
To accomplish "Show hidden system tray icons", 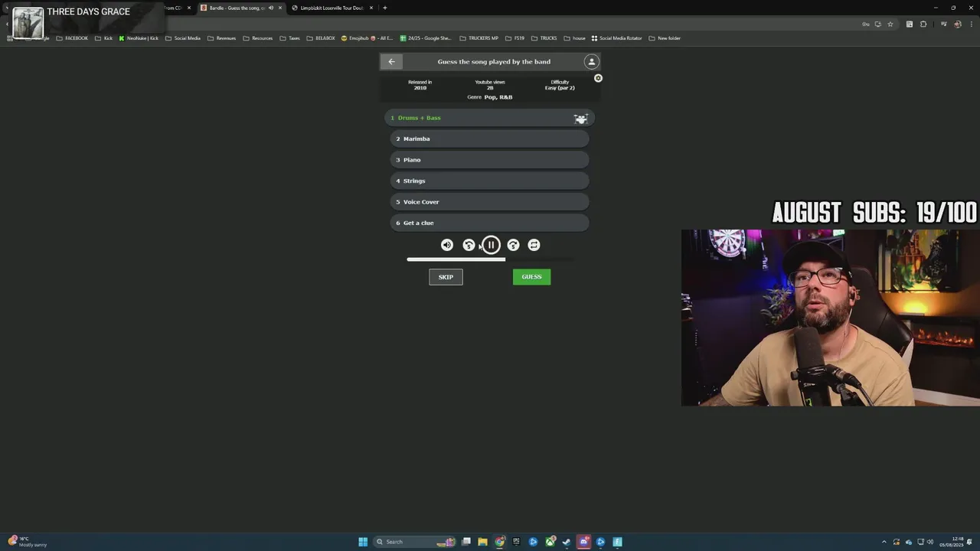I will [x=884, y=542].
